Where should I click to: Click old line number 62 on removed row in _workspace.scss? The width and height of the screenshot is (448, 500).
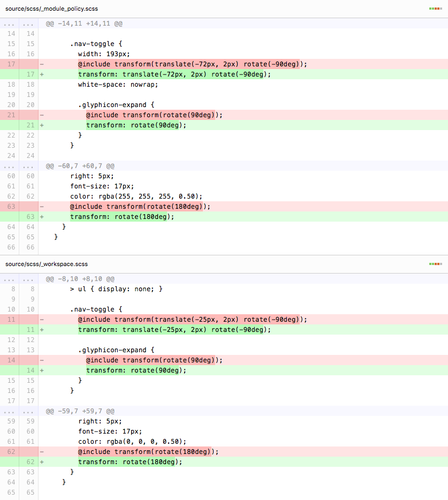(11, 452)
